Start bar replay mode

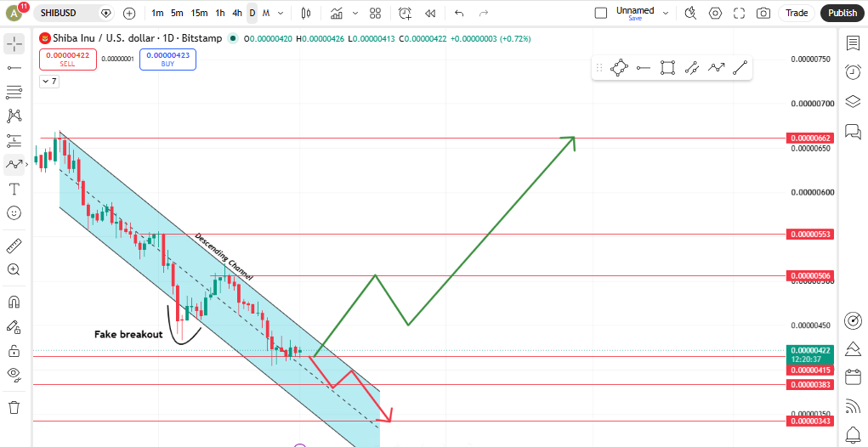click(x=429, y=14)
